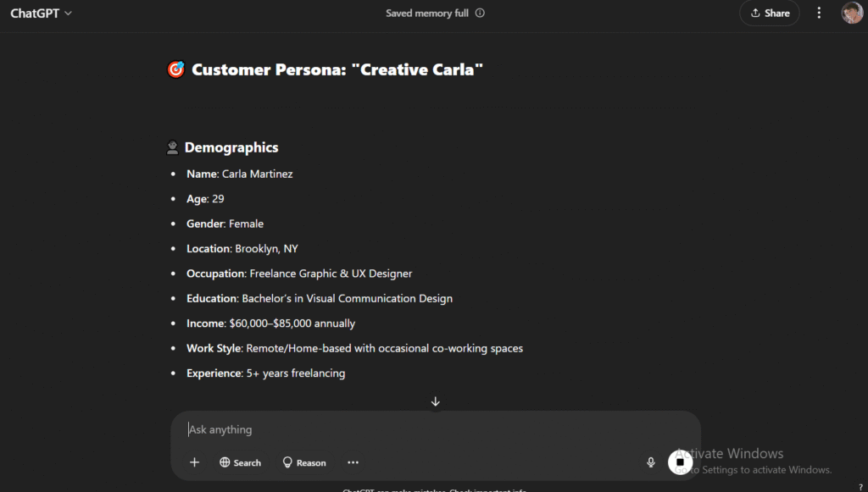The image size is (868, 492).
Task: Click the person emoji beside Demographics
Action: pyautogui.click(x=173, y=147)
